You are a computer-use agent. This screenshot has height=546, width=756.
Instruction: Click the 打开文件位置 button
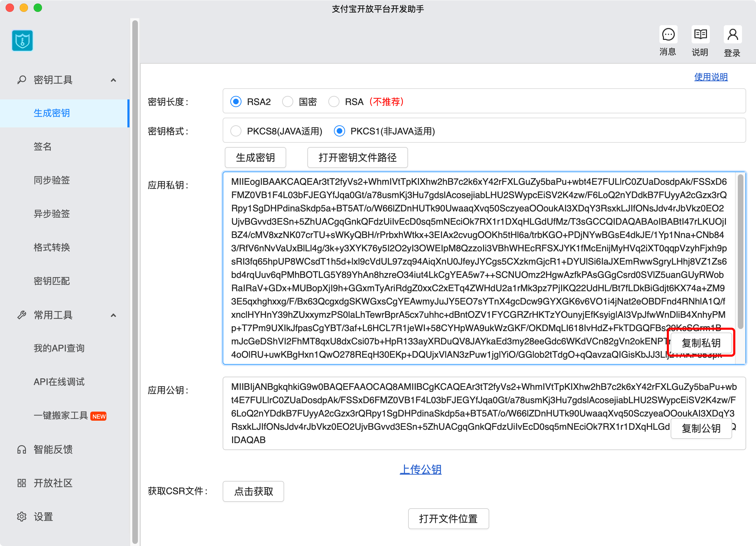click(x=448, y=519)
